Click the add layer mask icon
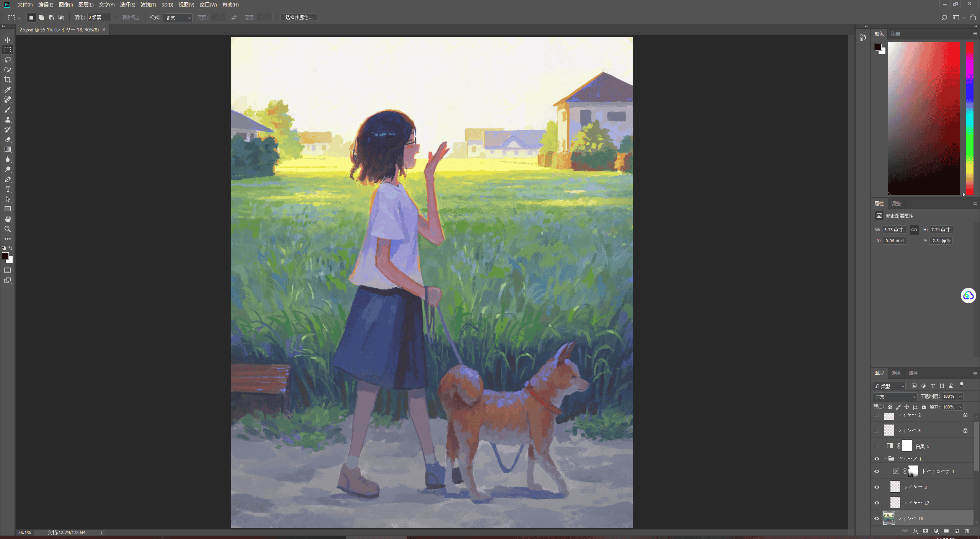This screenshot has height=539, width=980. click(x=926, y=531)
